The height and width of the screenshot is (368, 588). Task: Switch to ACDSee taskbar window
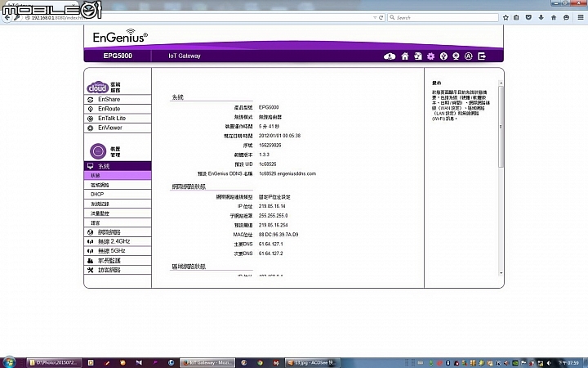point(311,363)
